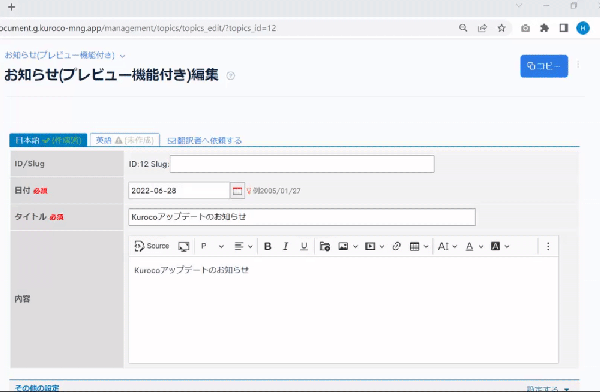Toggle bold formatting
Viewport: 600px width, 392px height.
[x=268, y=246]
